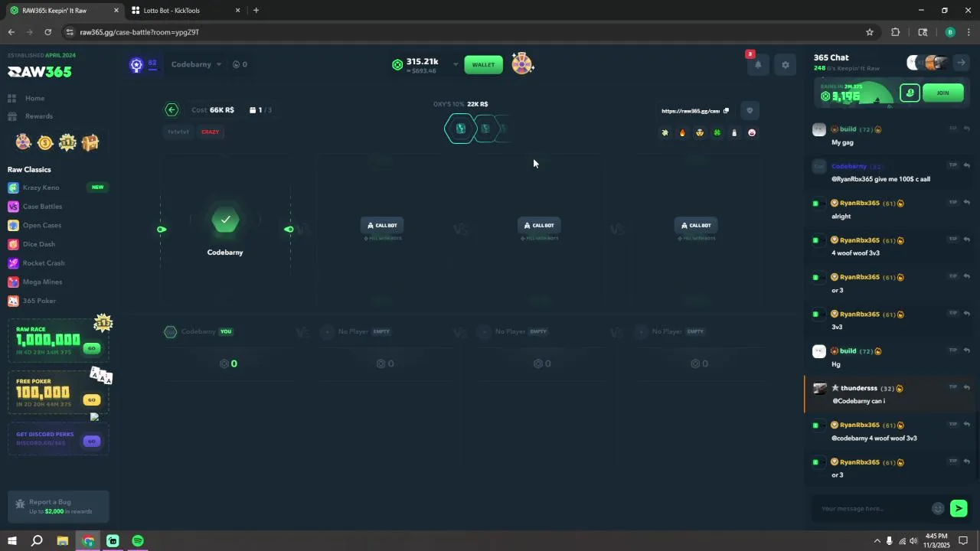This screenshot has height=551, width=980.
Task: Send the four-leaf clover reaction
Action: (x=717, y=133)
